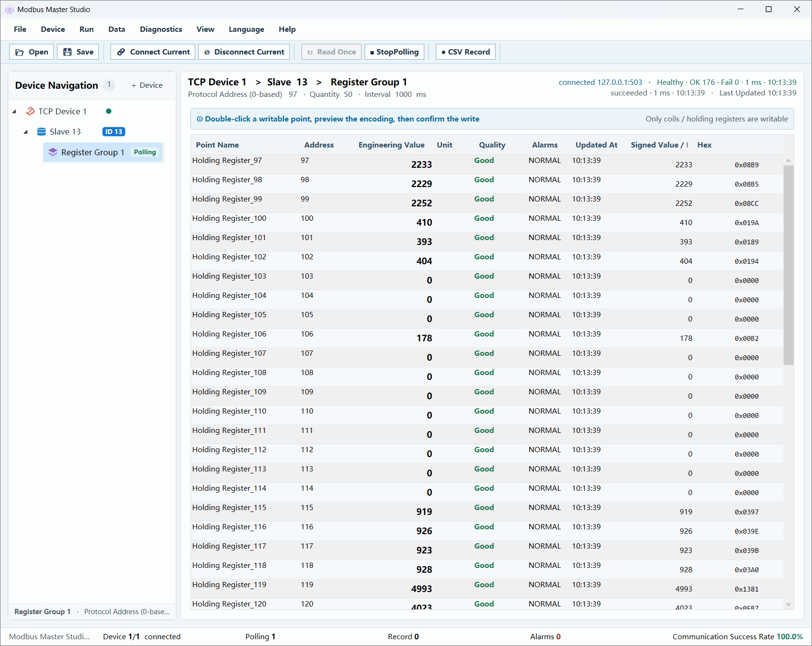Click the info icon in the write hint banner

pyautogui.click(x=200, y=119)
